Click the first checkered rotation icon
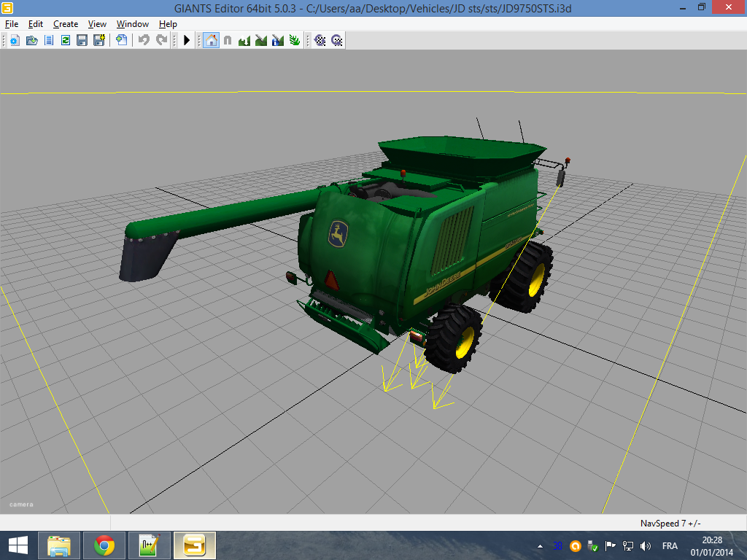This screenshot has height=560, width=747. [320, 41]
